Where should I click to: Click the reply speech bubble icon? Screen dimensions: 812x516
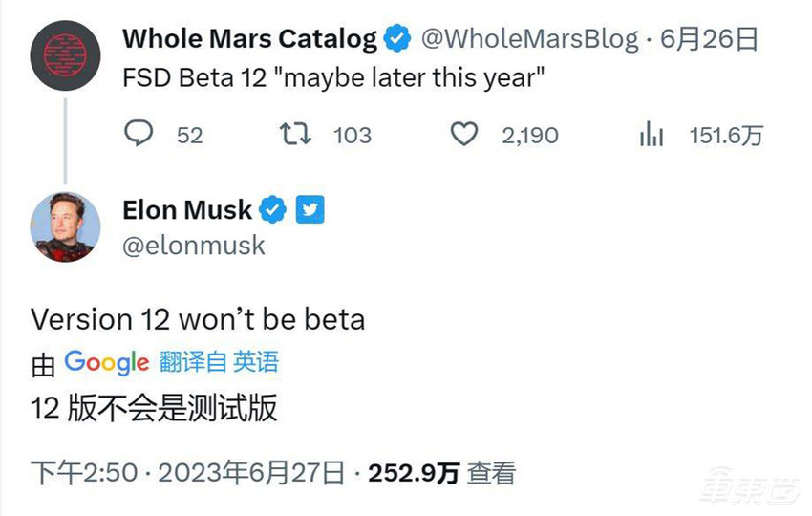(139, 134)
